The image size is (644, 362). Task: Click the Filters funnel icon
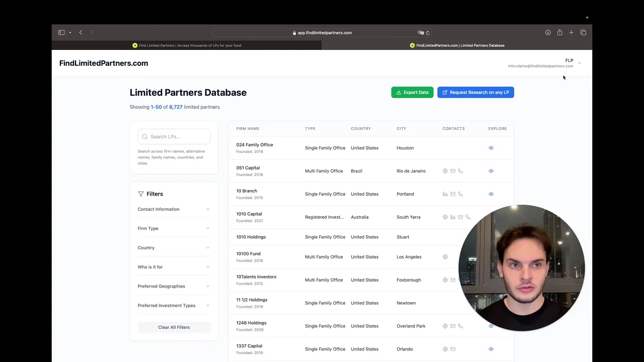tap(141, 194)
